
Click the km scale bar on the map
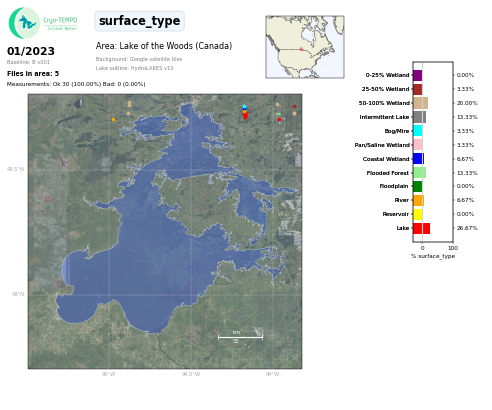point(240,336)
